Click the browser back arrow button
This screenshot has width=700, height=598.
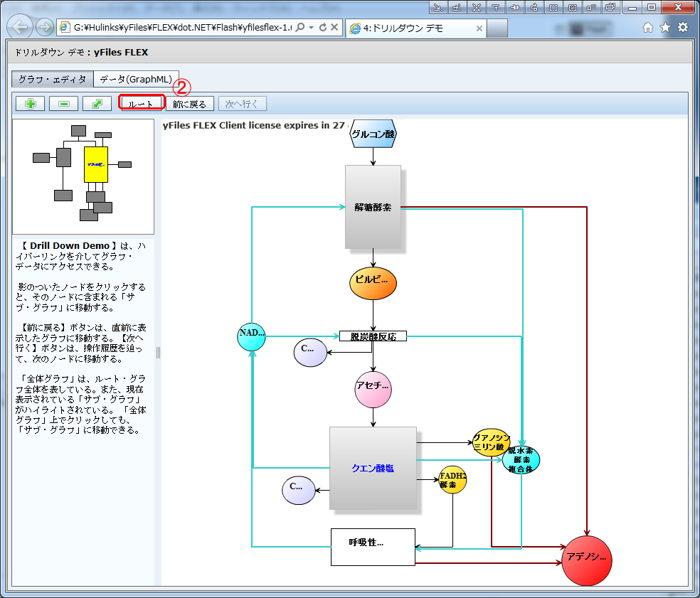(x=21, y=27)
